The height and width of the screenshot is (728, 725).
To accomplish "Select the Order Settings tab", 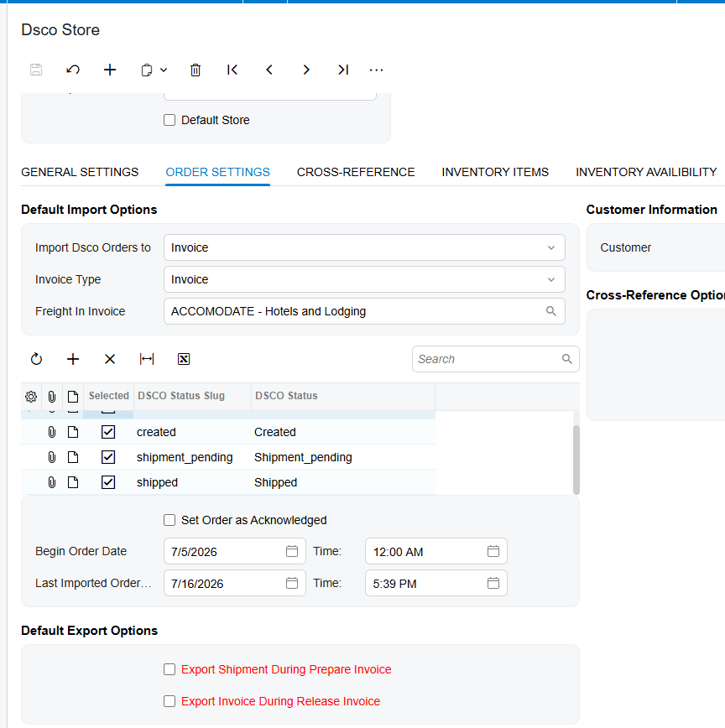I will click(x=218, y=172).
